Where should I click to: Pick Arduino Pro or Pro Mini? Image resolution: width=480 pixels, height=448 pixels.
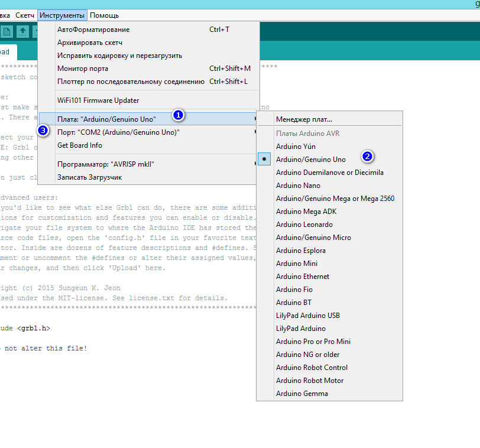click(329, 342)
